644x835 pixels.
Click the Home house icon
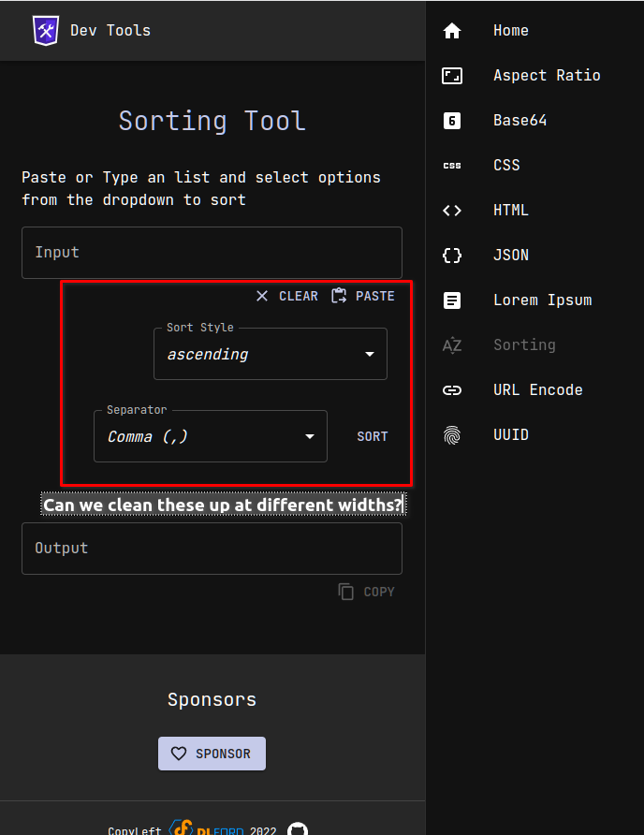click(x=452, y=31)
